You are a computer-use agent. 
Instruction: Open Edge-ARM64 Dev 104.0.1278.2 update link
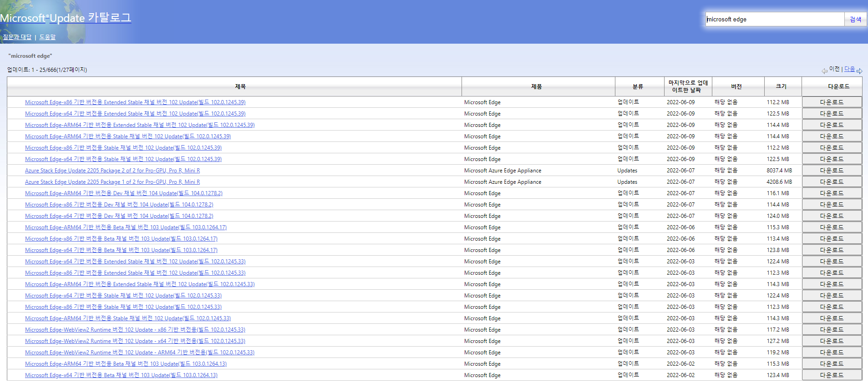pos(124,193)
